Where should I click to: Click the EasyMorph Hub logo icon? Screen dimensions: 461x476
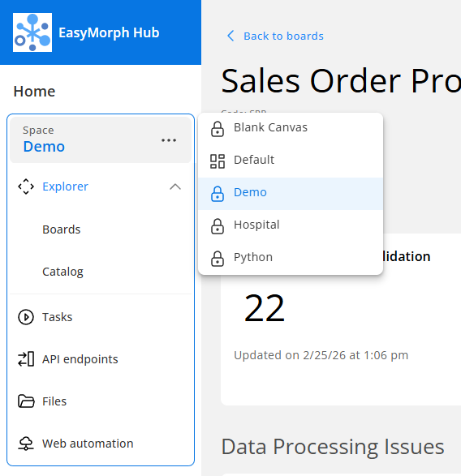[32, 32]
